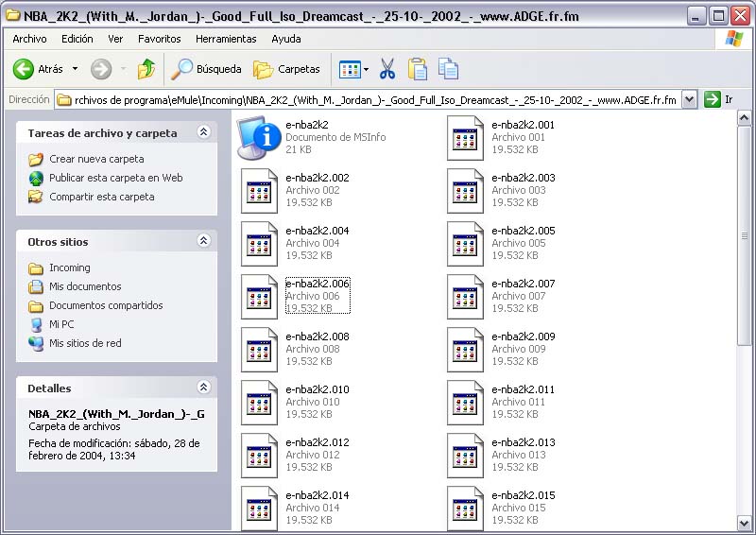Collapse the Detalles panel

(204, 387)
